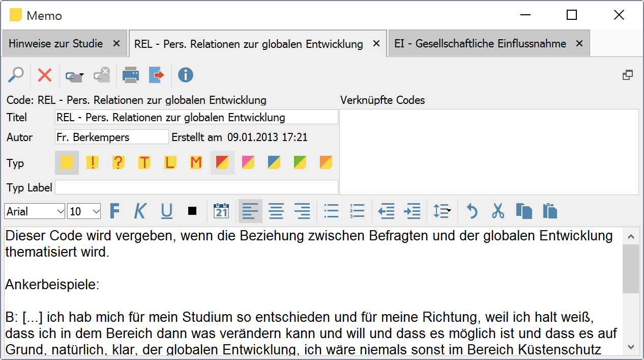644x360 pixels.
Task: Click the blue info icon
Action: coord(185,75)
